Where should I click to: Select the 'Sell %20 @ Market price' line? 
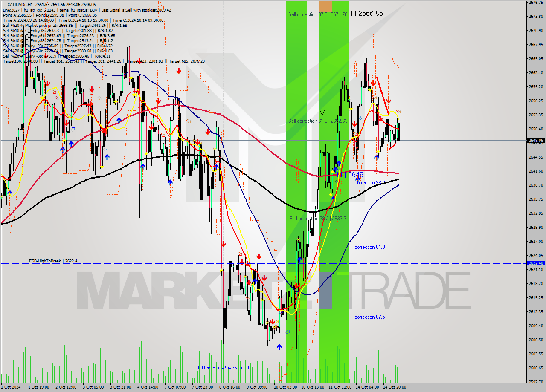(x=65, y=25)
